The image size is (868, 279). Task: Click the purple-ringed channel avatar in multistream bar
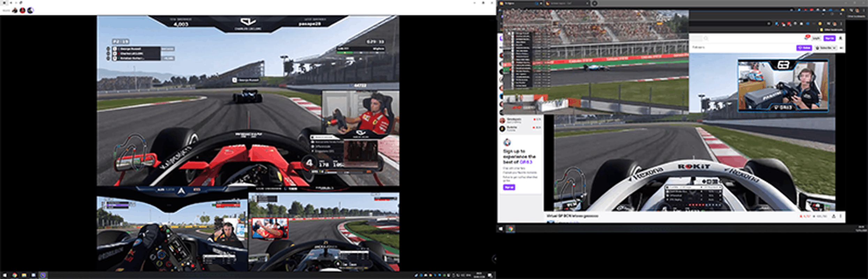pos(30,10)
